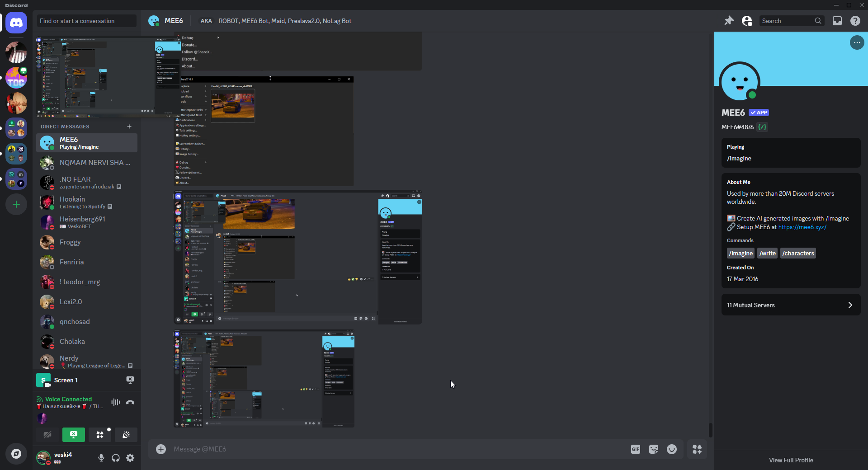This screenshot has width=868, height=470.
Task: Open the GIF picker
Action: pyautogui.click(x=636, y=449)
